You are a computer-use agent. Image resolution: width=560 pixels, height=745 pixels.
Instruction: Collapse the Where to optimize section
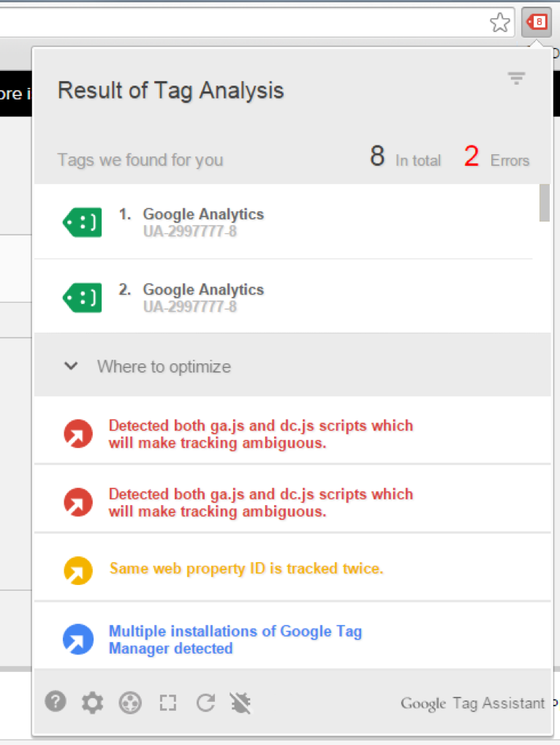(x=71, y=366)
